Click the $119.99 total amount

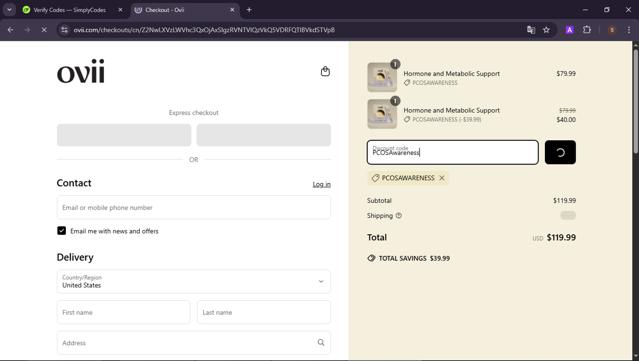pyautogui.click(x=561, y=238)
